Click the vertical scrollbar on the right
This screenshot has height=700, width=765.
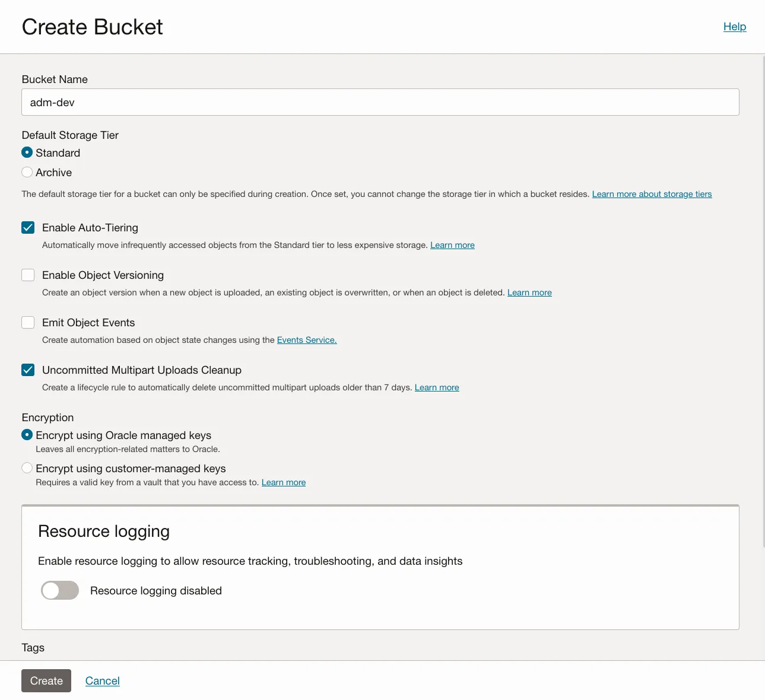(x=762, y=297)
